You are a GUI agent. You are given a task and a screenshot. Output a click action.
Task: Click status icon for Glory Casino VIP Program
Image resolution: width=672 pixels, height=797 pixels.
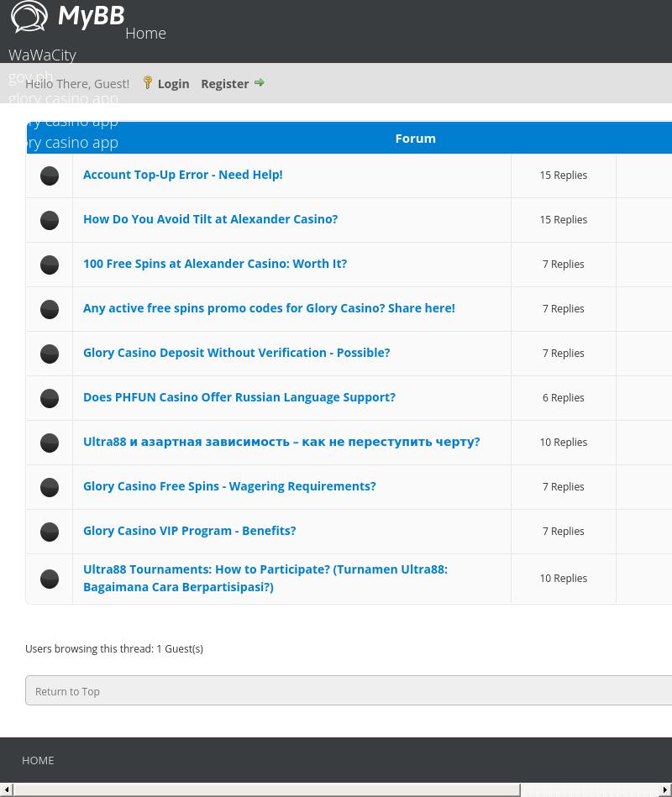point(50,532)
